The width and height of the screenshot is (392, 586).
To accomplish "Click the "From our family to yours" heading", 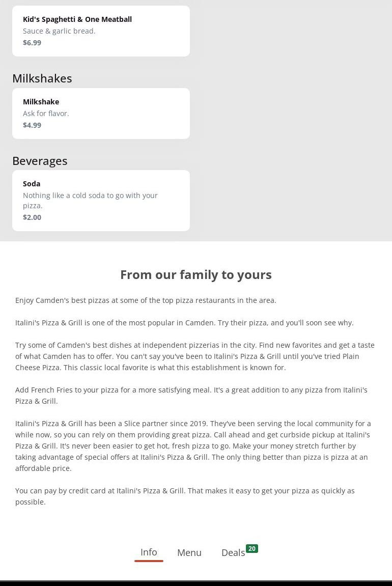I will [x=196, y=275].
